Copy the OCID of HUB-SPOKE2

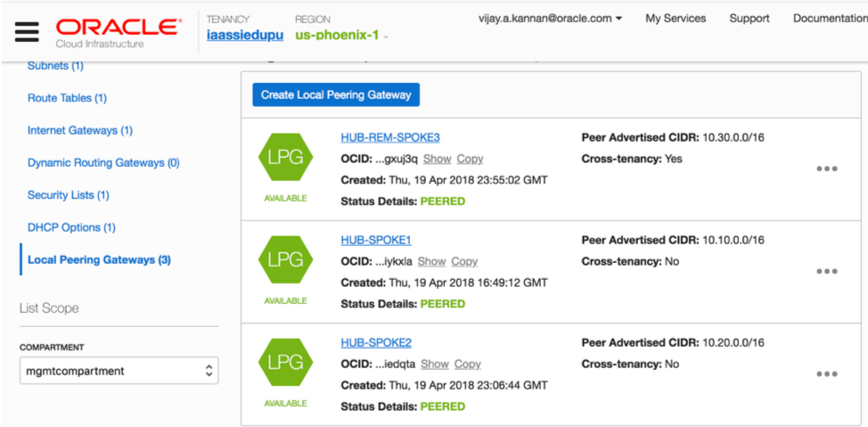pos(467,364)
